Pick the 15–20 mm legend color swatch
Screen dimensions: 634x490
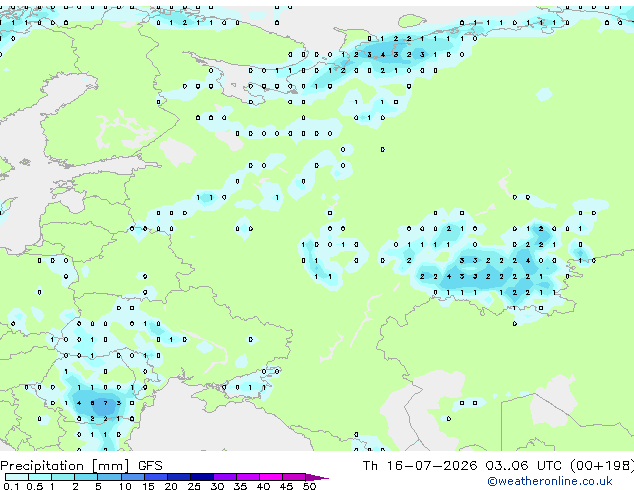(156, 477)
